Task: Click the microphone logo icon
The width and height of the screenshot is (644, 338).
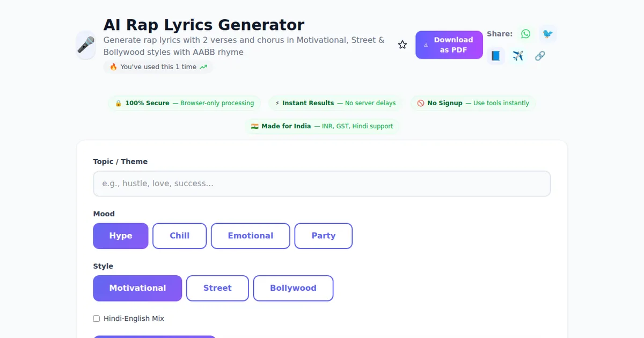Action: pyautogui.click(x=86, y=45)
